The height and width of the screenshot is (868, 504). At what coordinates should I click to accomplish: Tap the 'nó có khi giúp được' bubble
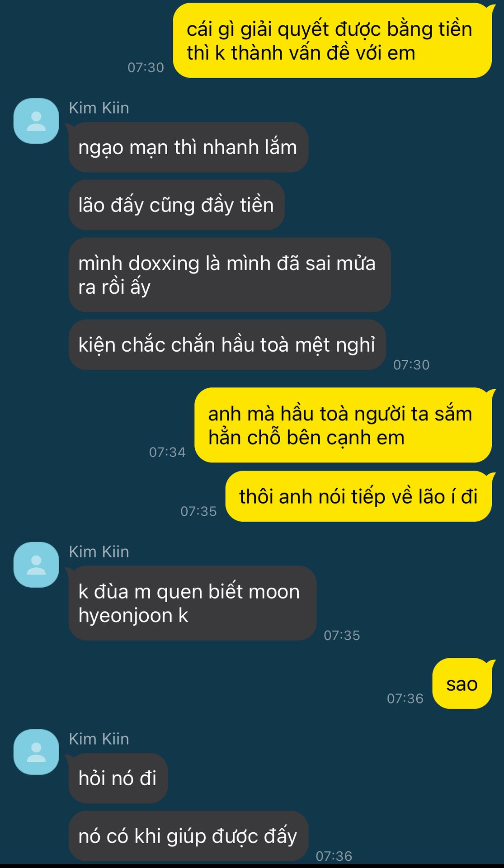click(x=188, y=836)
